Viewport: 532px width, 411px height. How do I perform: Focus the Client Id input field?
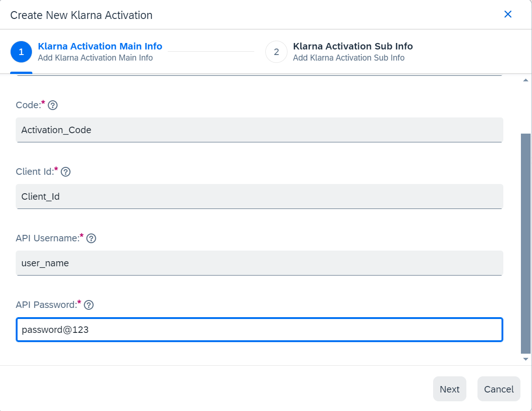pyautogui.click(x=259, y=196)
